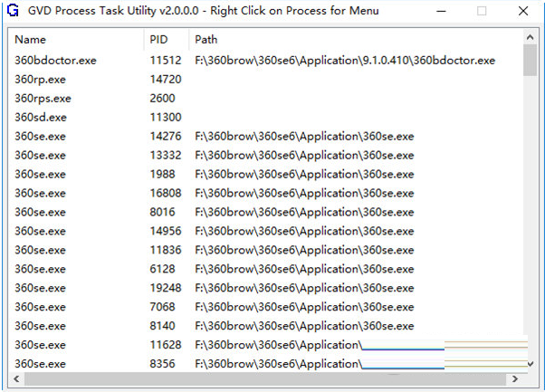
Task: Minimize the GVD Process Task Utility window
Action: pos(441,11)
